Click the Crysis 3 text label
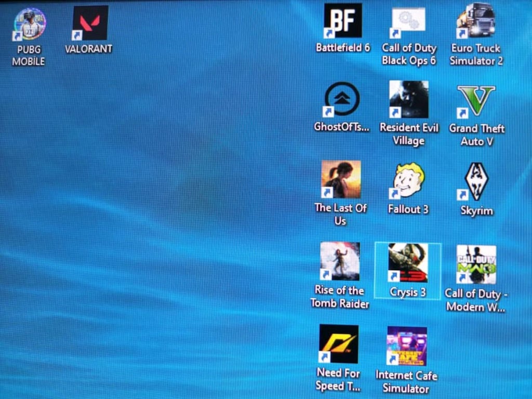This screenshot has height=399, width=532. pyautogui.click(x=408, y=292)
